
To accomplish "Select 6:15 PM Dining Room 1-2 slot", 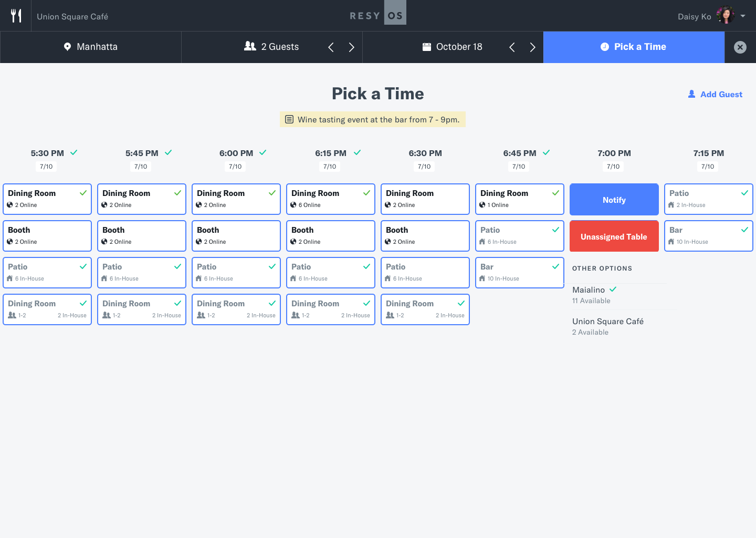I will pyautogui.click(x=331, y=309).
